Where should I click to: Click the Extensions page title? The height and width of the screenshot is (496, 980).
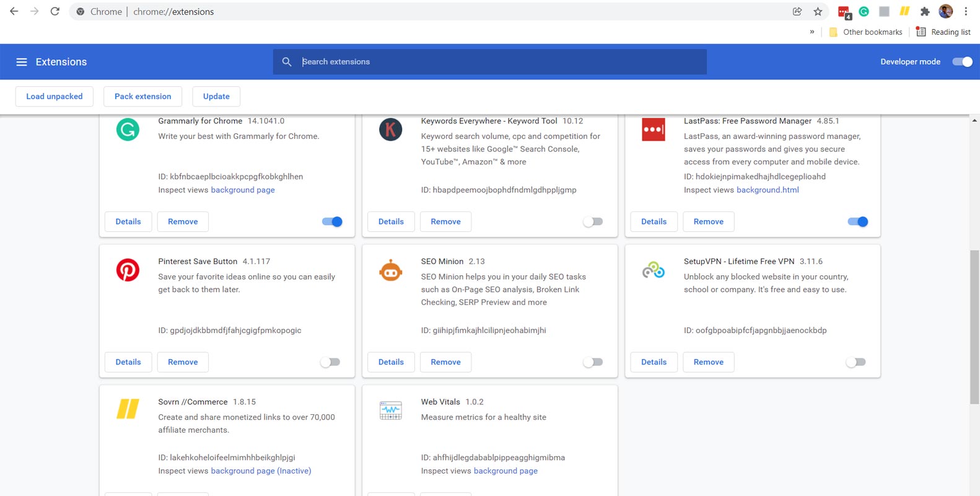tap(61, 62)
